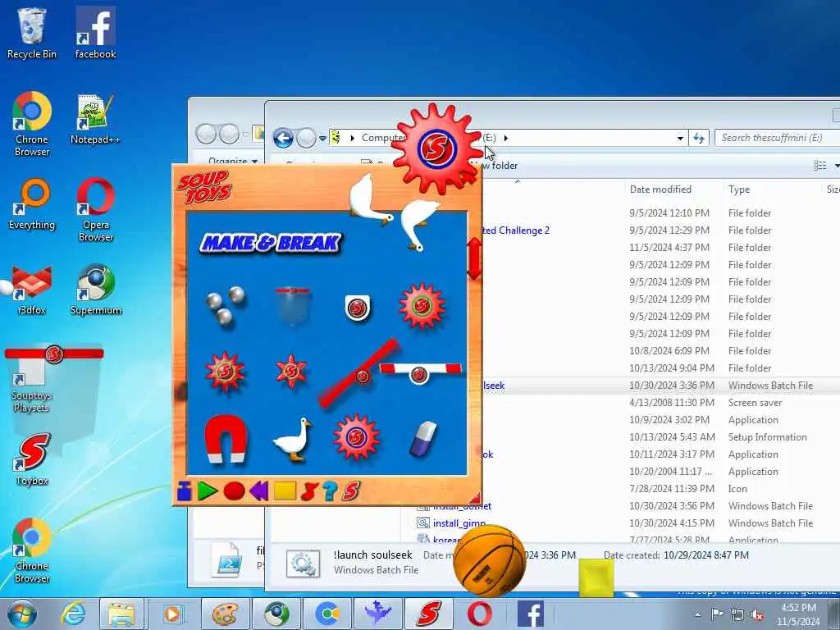Viewport: 840px width, 630px height.
Task: Select the small red star cog toy
Action: pyautogui.click(x=291, y=371)
